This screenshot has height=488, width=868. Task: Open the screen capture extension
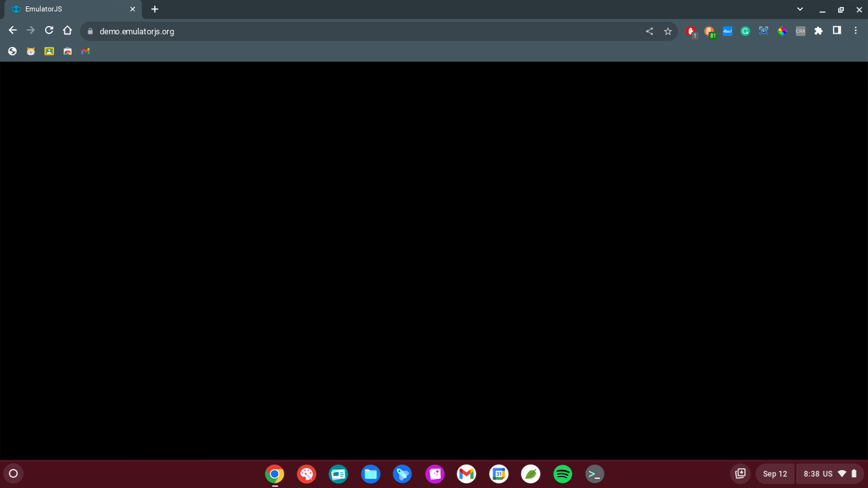click(x=763, y=30)
